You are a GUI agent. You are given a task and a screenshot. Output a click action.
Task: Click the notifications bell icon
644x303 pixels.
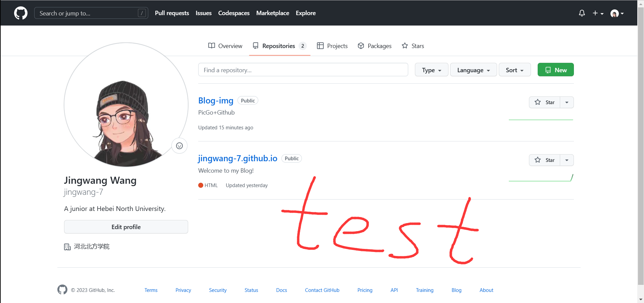(x=582, y=13)
